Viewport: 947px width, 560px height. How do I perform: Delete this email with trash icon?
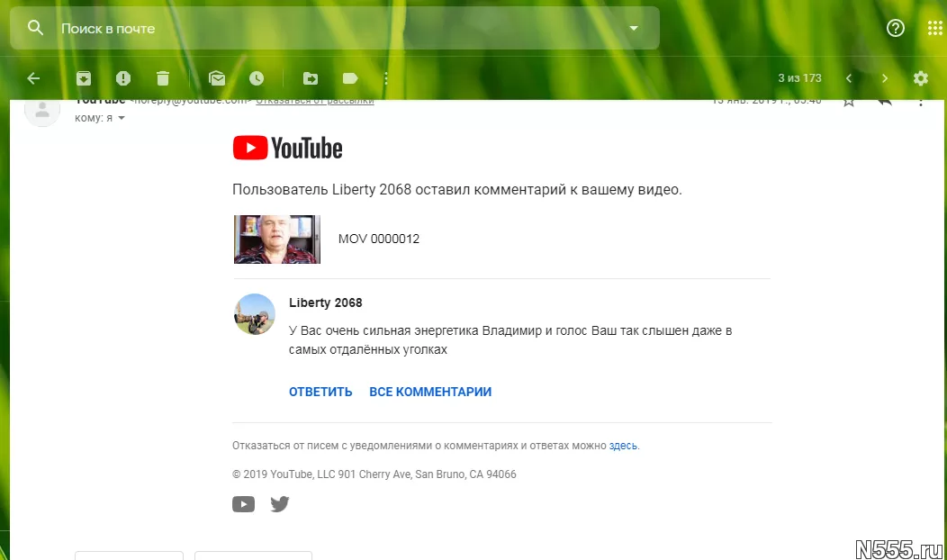(x=163, y=78)
